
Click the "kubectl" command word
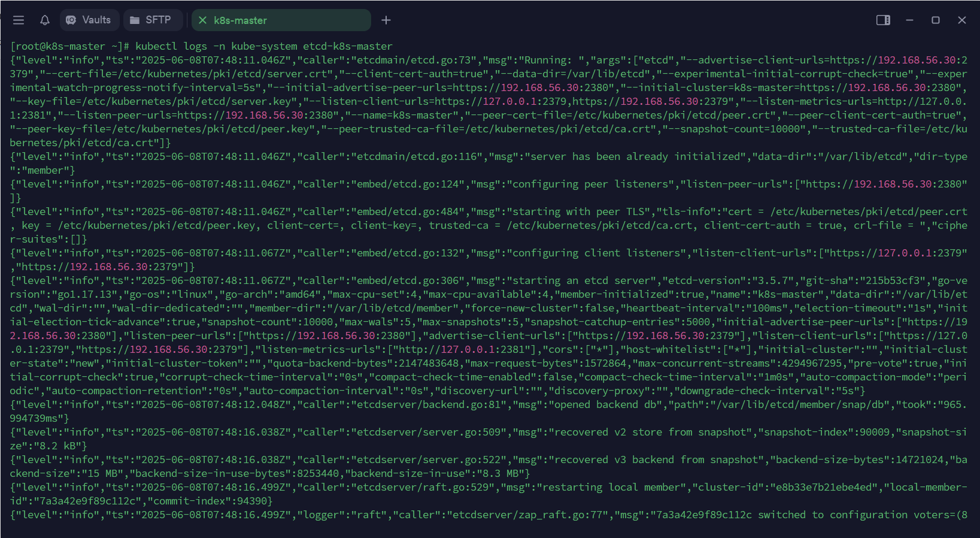[x=156, y=46]
